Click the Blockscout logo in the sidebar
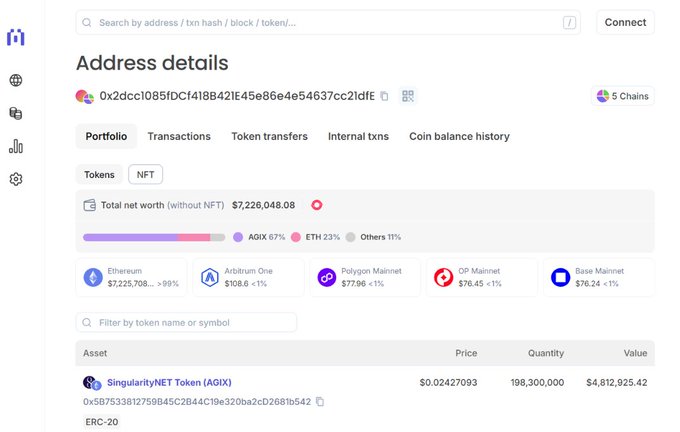 (x=16, y=37)
